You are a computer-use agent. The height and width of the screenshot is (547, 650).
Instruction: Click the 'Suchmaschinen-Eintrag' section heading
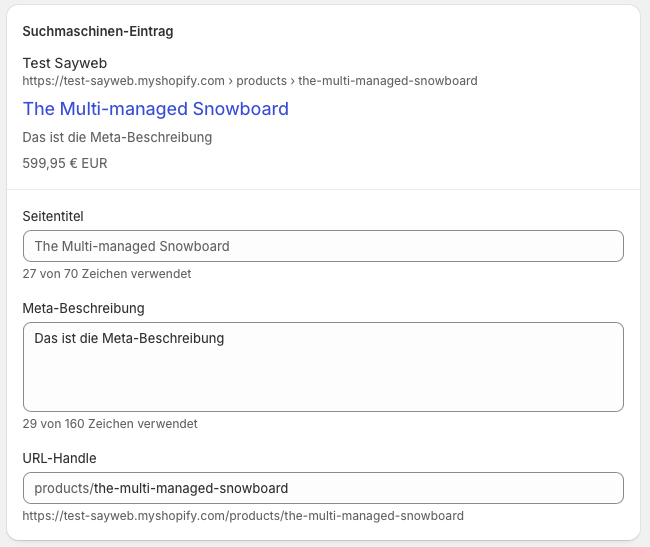click(x=98, y=32)
